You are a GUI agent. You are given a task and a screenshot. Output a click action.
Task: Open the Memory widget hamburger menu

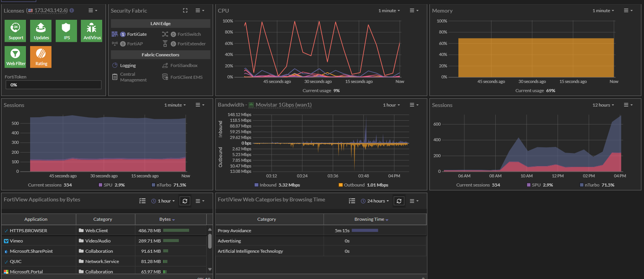point(628,11)
